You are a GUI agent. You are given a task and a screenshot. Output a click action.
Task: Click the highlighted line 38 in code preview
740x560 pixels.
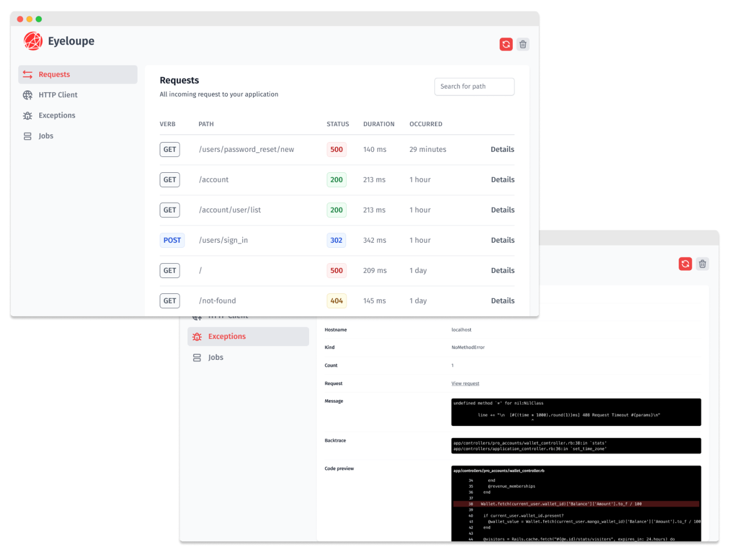click(x=576, y=504)
